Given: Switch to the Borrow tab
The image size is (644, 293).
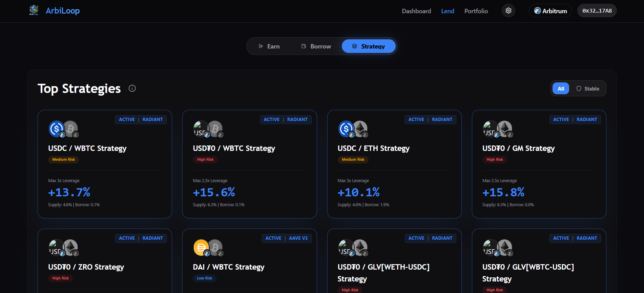Looking at the screenshot, I should click(x=316, y=46).
